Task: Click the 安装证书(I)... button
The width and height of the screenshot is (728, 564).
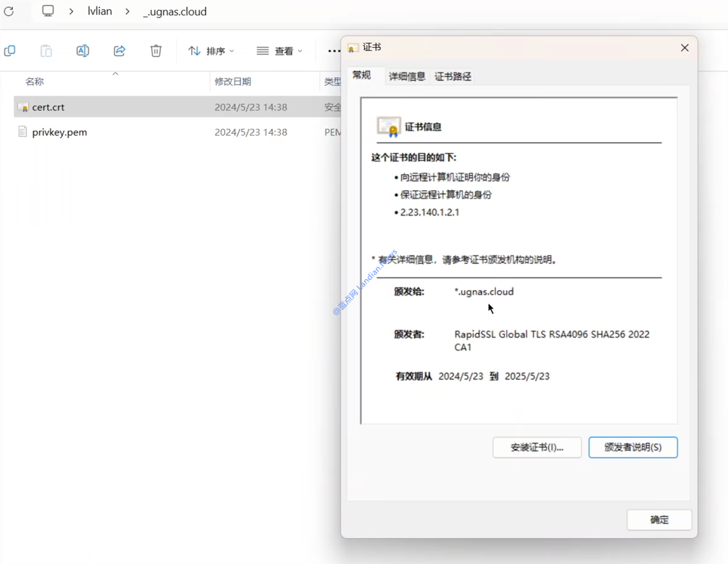Action: coord(537,447)
